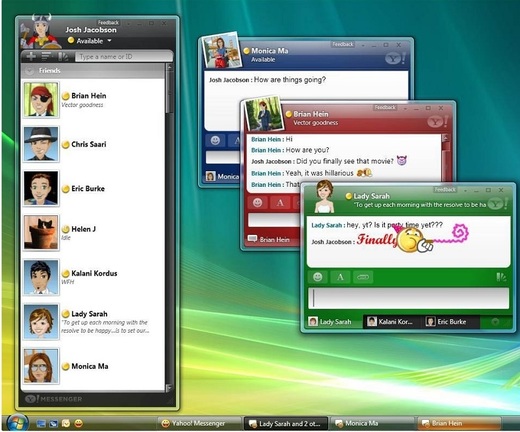Click Feedback in main Messenger window
Screen dimensions: 520x432
click(108, 23)
